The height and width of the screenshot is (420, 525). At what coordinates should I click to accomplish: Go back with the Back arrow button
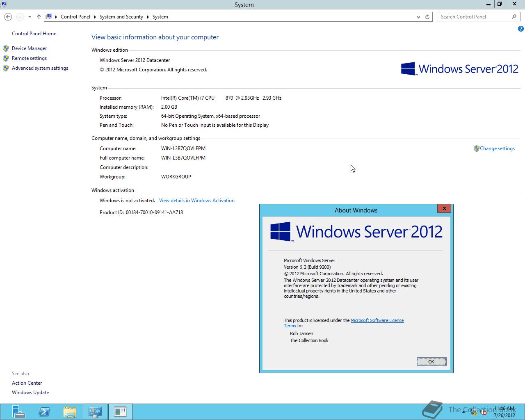pos(8,17)
